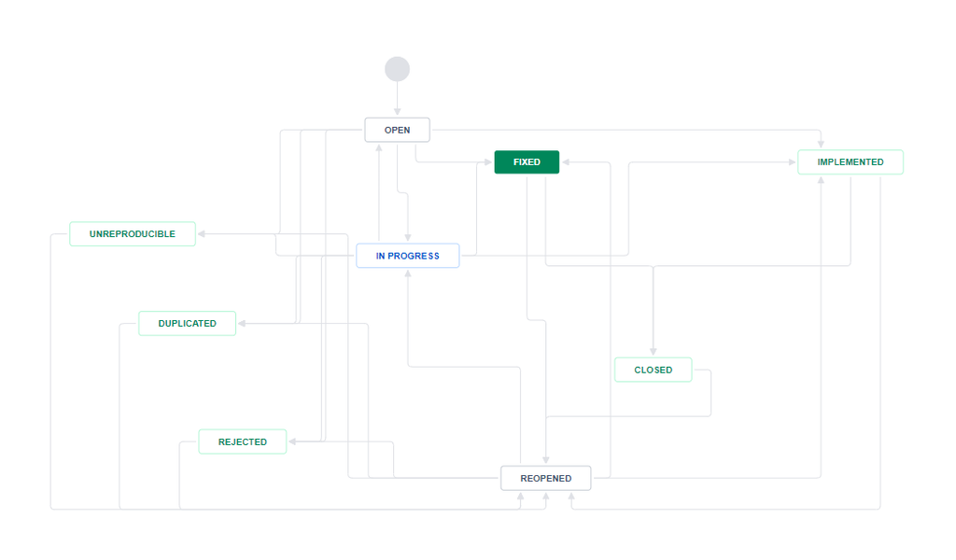Click arrowhead entering IN PROGRESS from above
The height and width of the screenshot is (560, 956).
click(408, 238)
